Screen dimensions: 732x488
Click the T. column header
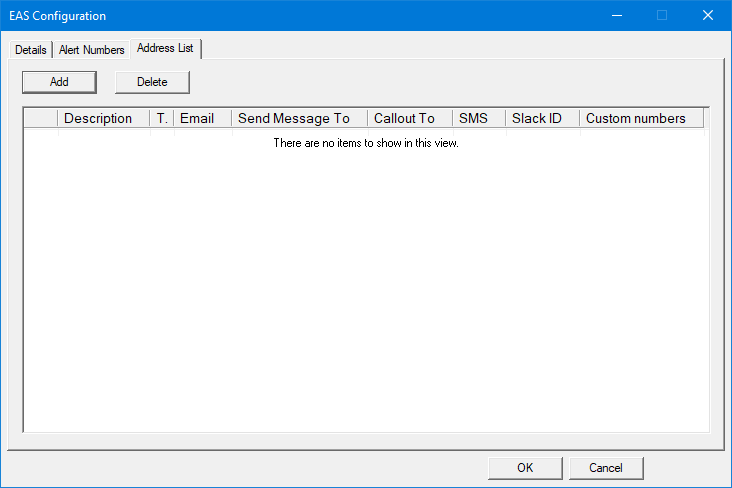click(162, 118)
